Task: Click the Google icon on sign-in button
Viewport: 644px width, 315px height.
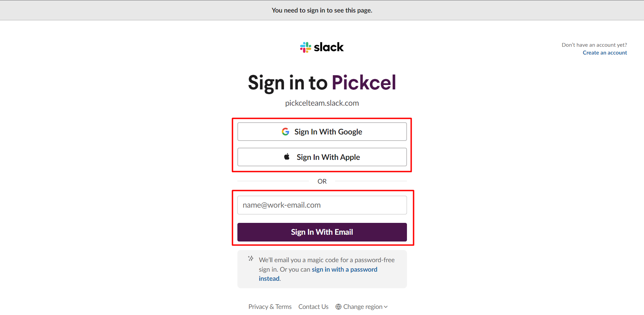Action: click(286, 131)
